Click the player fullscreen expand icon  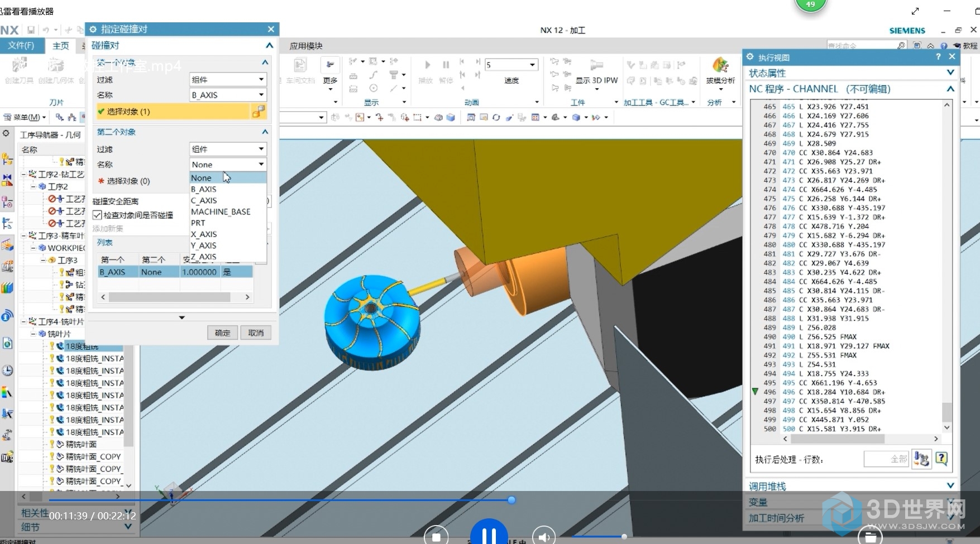915,11
